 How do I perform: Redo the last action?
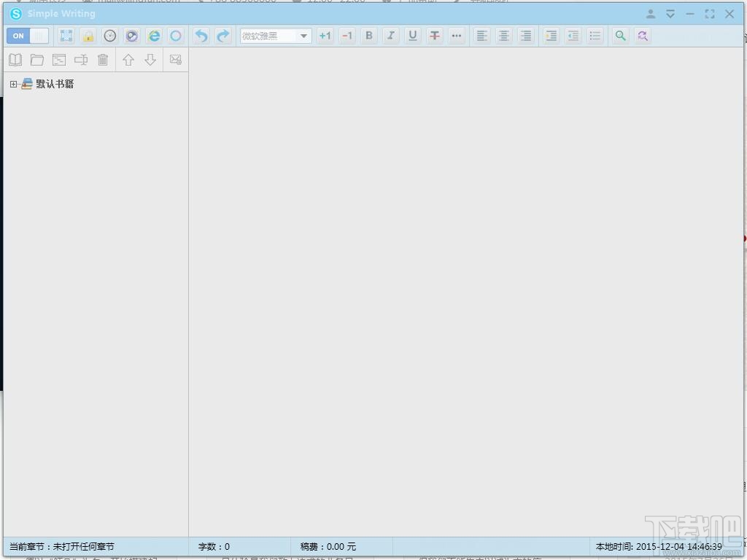223,36
